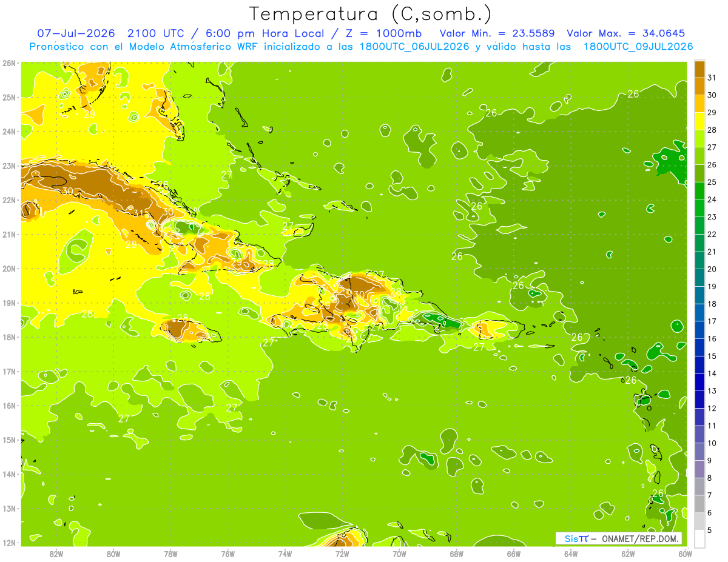The width and height of the screenshot is (728, 562).
Task: Click the latitude axis label "15N"
Action: pyautogui.click(x=8, y=440)
